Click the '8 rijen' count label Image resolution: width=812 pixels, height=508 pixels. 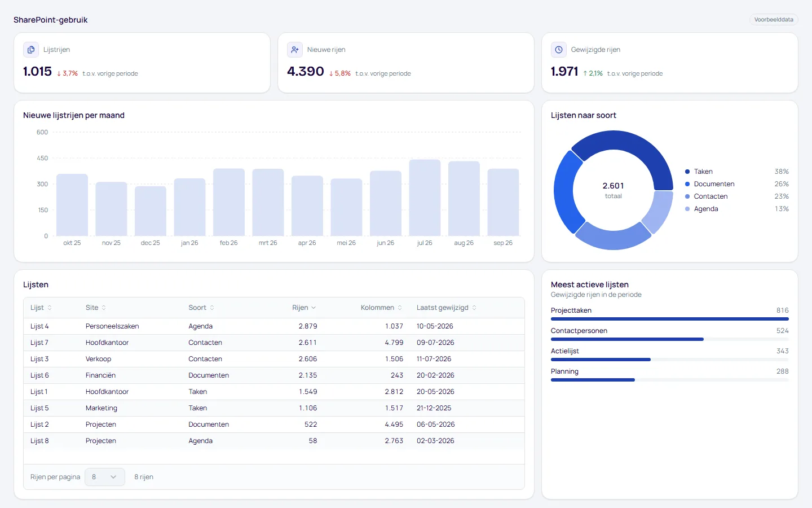144,477
